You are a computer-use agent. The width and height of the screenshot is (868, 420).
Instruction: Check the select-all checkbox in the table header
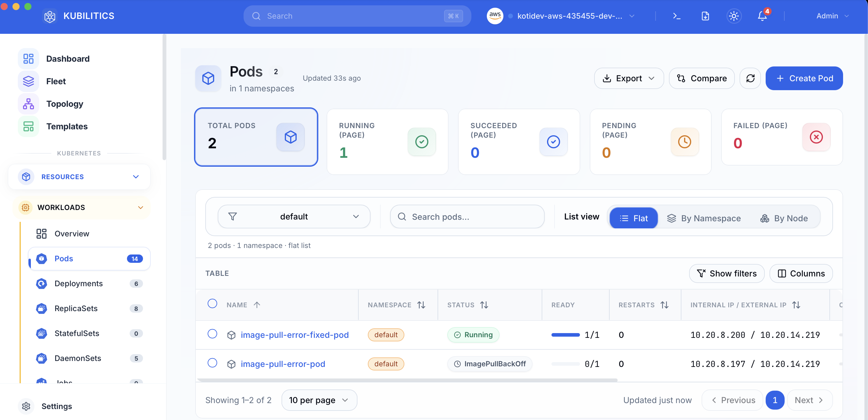click(x=213, y=303)
